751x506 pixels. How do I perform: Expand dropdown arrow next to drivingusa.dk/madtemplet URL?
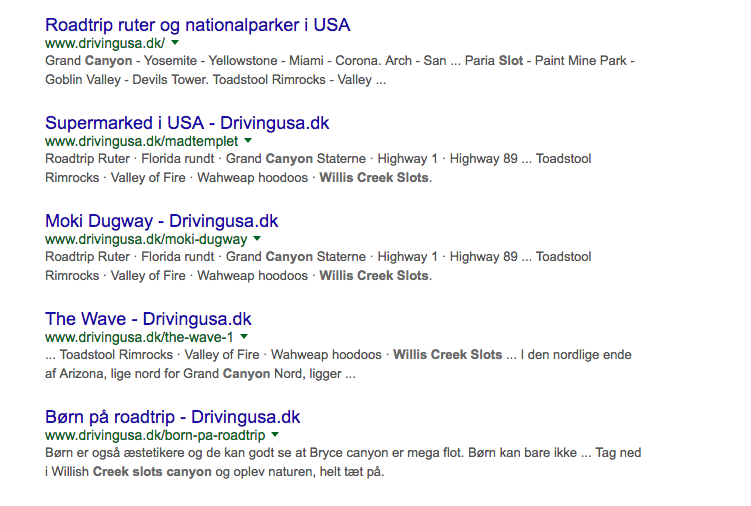pos(248,141)
